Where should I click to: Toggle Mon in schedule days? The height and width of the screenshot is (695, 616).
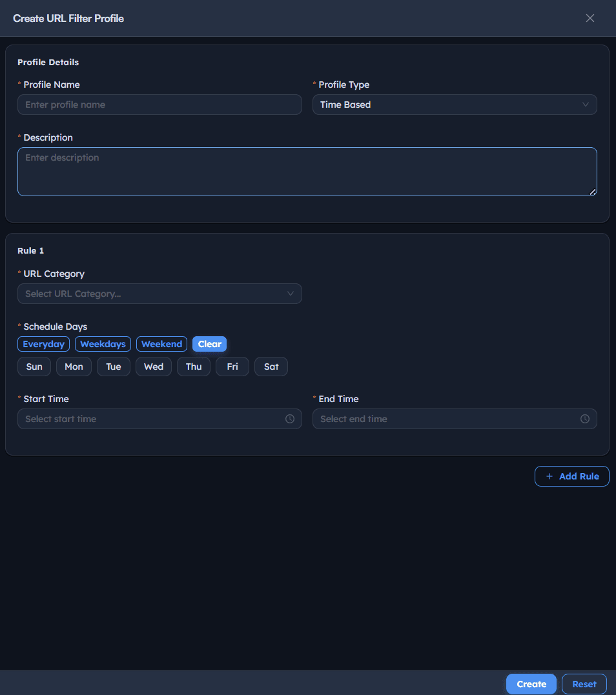[x=74, y=367]
